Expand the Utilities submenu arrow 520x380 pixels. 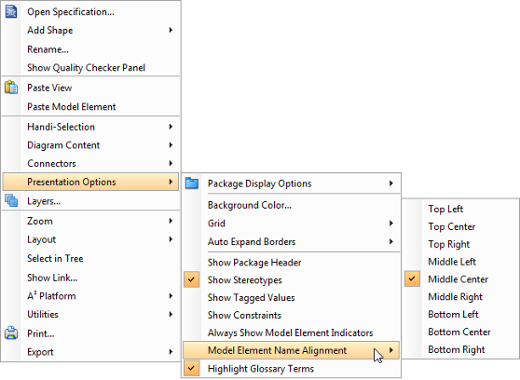[x=171, y=314]
